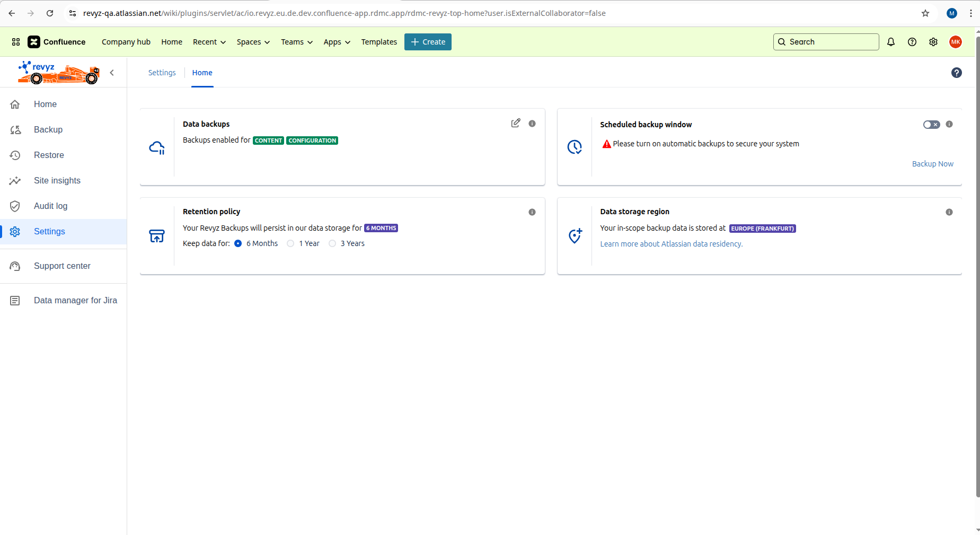Switch to the Settings breadcrumb tab
The image size is (980, 535).
tap(162, 73)
